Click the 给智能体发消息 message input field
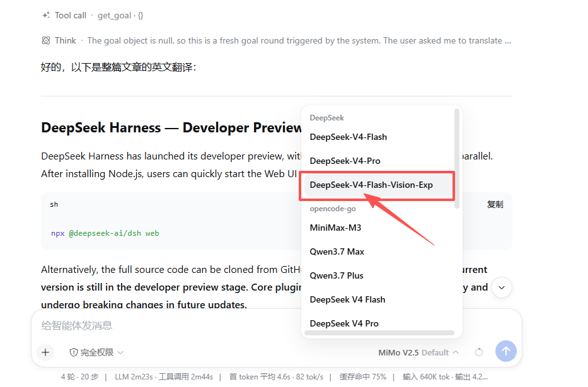Image resolution: width=588 pixels, height=387 pixels. (x=277, y=325)
